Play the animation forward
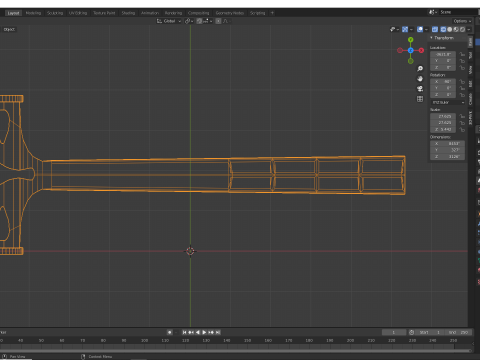This screenshot has width=480, height=360. click(204, 332)
